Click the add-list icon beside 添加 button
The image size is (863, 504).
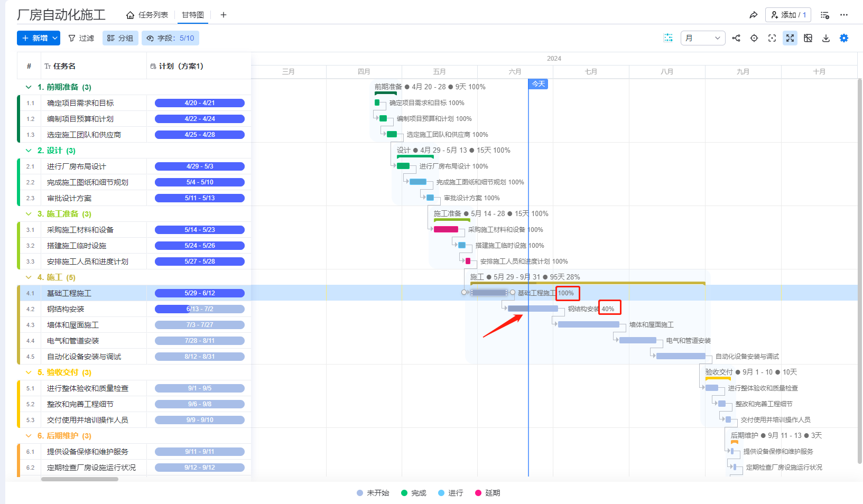pyautogui.click(x=824, y=15)
